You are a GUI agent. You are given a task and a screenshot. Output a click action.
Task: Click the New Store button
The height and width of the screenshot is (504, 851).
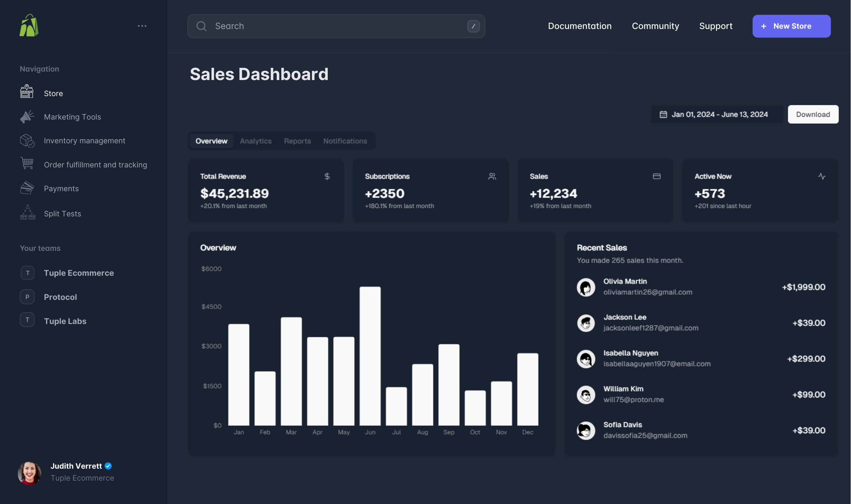(x=792, y=26)
